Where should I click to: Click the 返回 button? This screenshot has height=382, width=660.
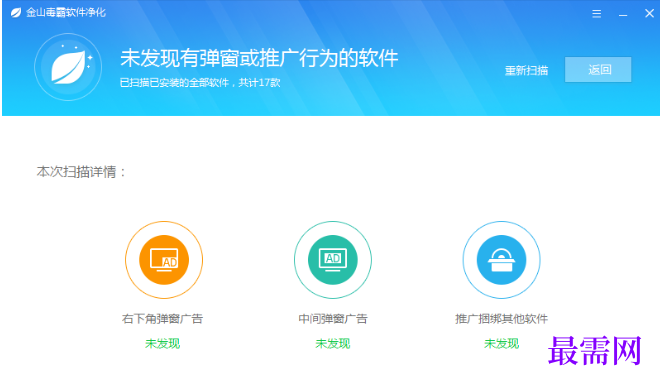(598, 69)
